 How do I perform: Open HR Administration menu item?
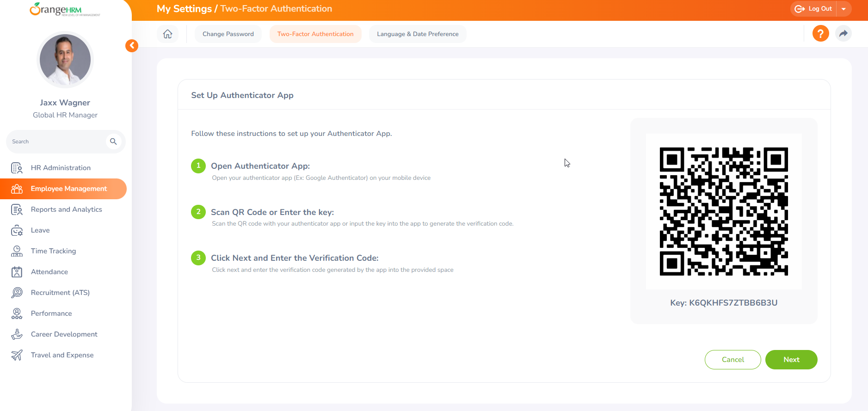[x=63, y=168]
